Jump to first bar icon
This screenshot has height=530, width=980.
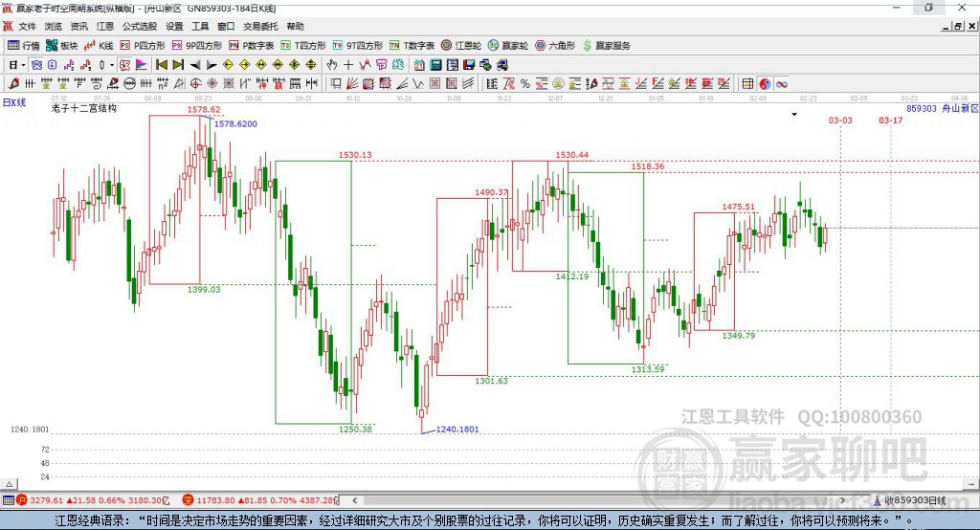[x=161, y=65]
